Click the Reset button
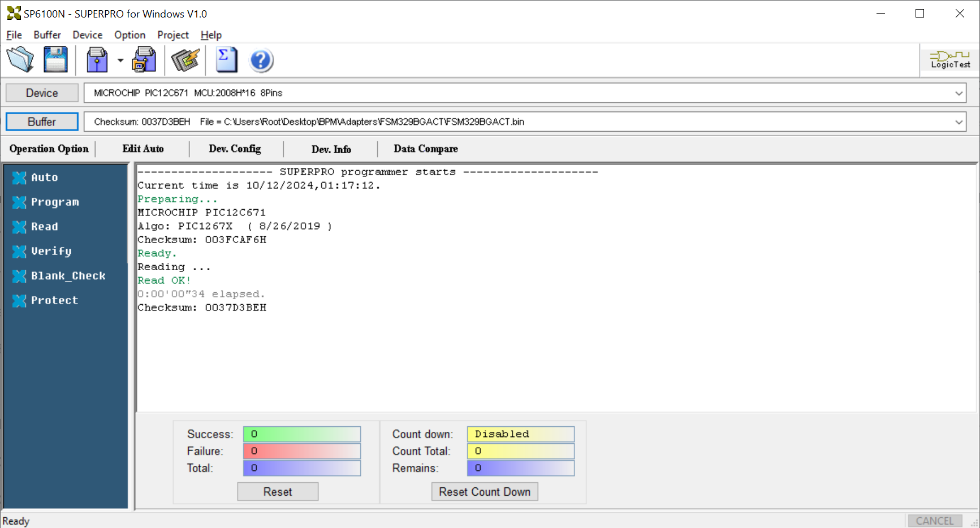The image size is (980, 528). coord(278,492)
